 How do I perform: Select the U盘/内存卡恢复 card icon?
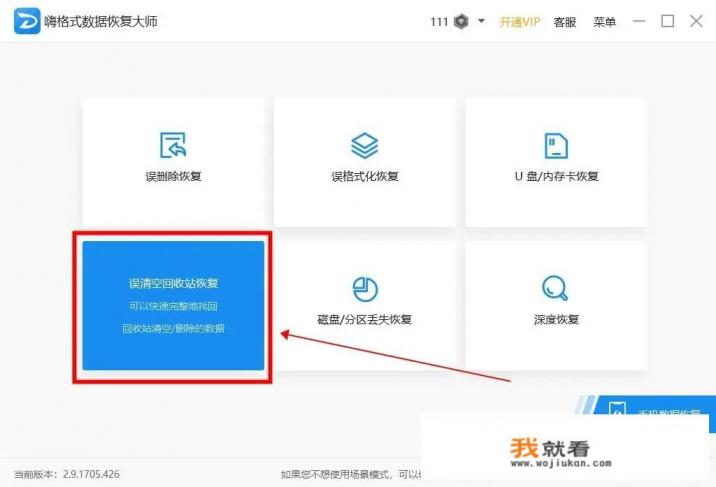(556, 145)
